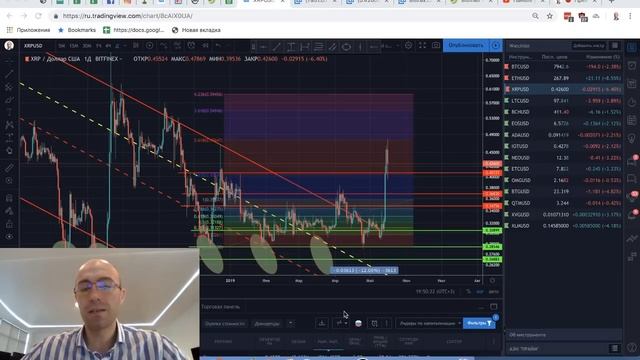Click the browser reload button

tap(38, 16)
